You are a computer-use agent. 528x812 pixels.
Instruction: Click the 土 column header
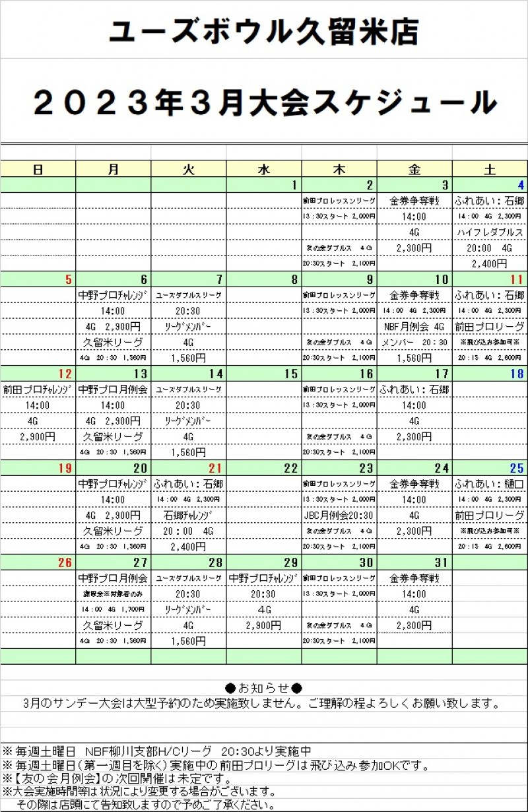click(x=490, y=170)
